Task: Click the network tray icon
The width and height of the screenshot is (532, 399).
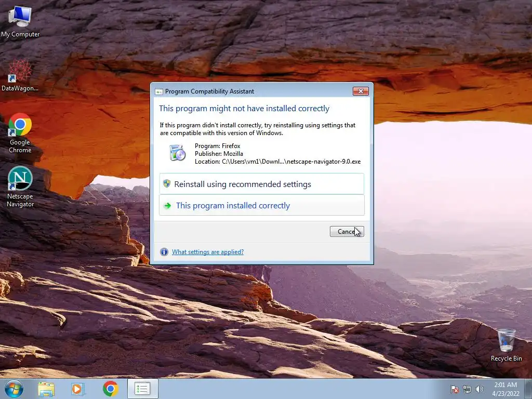Action: 467,389
